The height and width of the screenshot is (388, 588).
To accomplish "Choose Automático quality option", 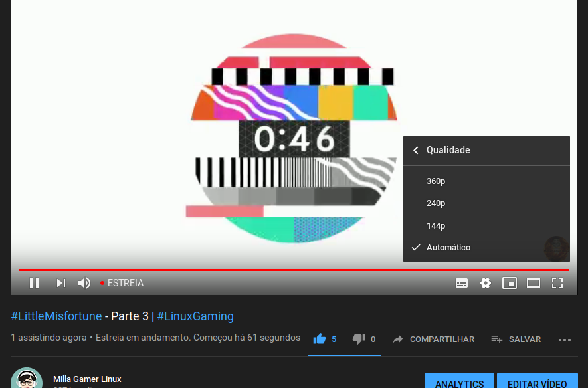I will (x=486, y=247).
